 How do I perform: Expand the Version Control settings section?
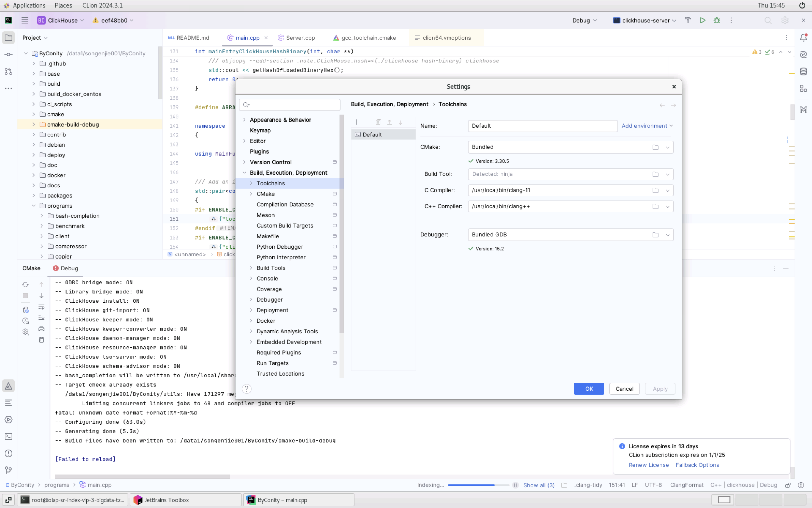[x=244, y=162]
